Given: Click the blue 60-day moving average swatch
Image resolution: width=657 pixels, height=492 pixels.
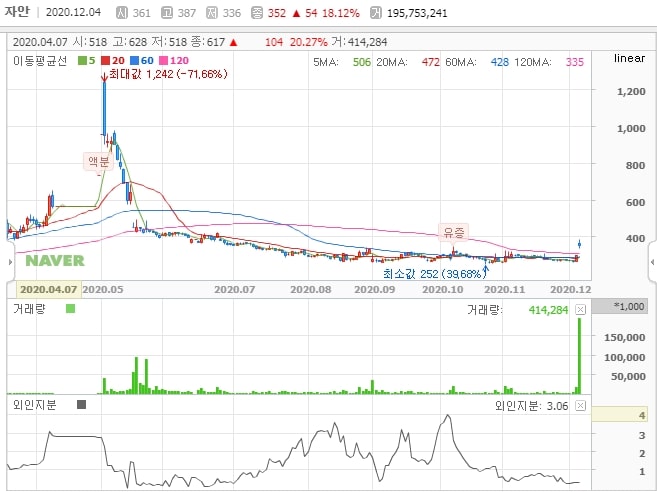Looking at the screenshot, I should point(134,61).
